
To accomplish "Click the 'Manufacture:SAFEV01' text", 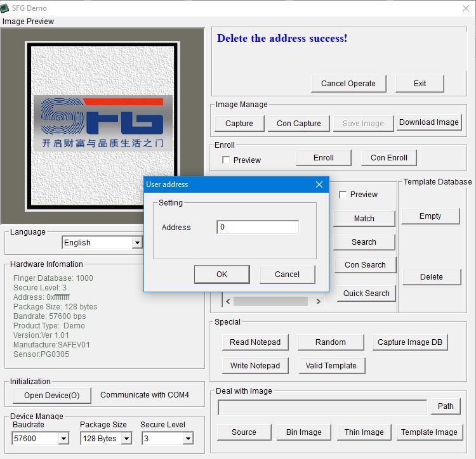I will click(x=51, y=345).
